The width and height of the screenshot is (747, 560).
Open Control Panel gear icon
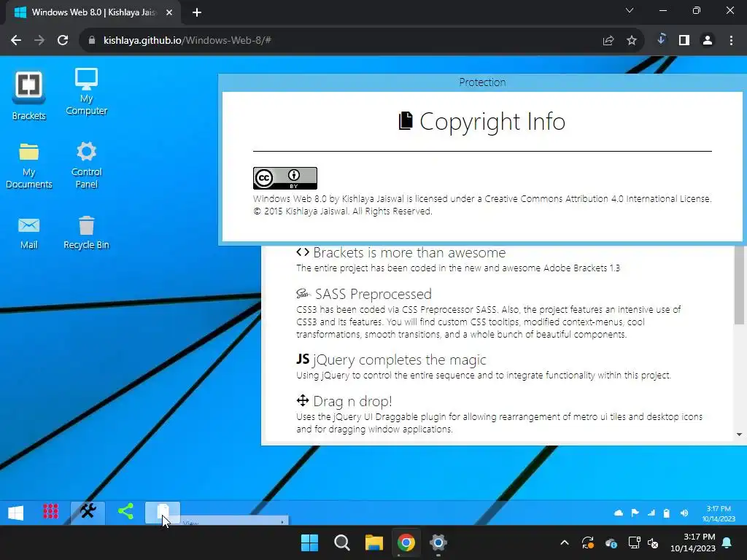tap(86, 165)
